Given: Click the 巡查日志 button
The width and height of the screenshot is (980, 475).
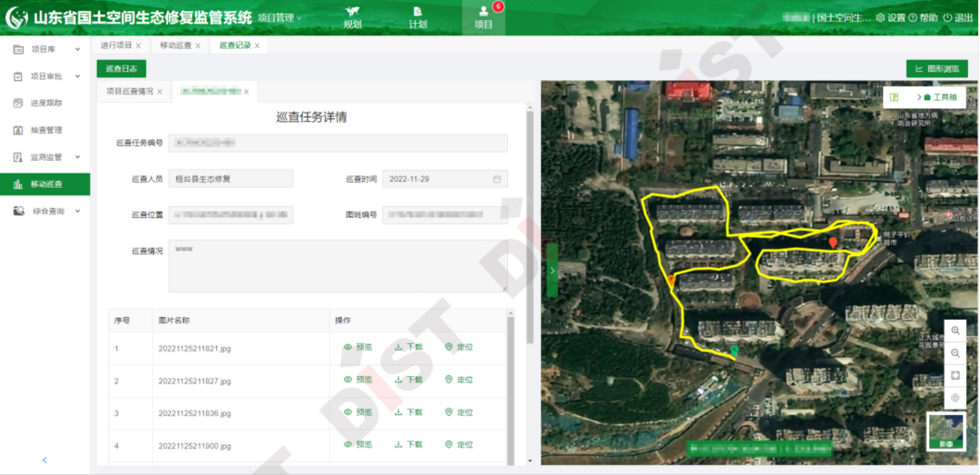Looking at the screenshot, I should (x=122, y=69).
